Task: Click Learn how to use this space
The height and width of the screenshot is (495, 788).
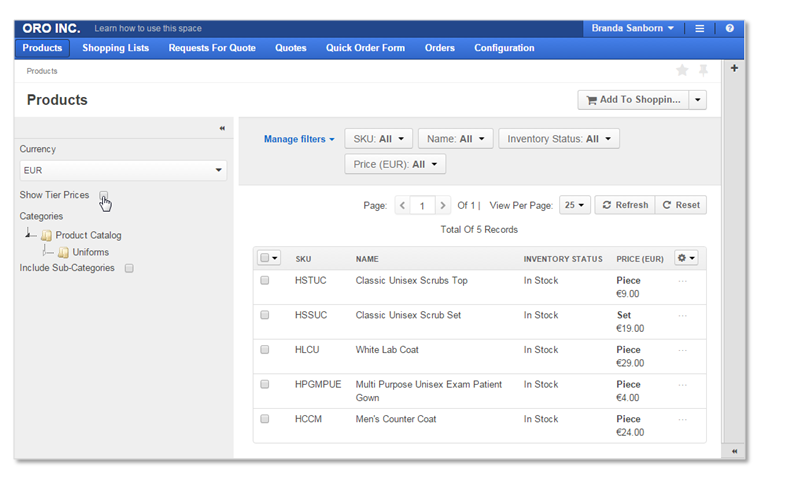Action: click(148, 29)
